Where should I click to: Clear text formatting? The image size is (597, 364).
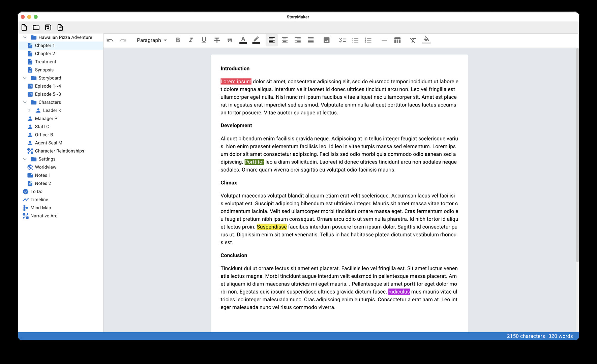coord(413,40)
